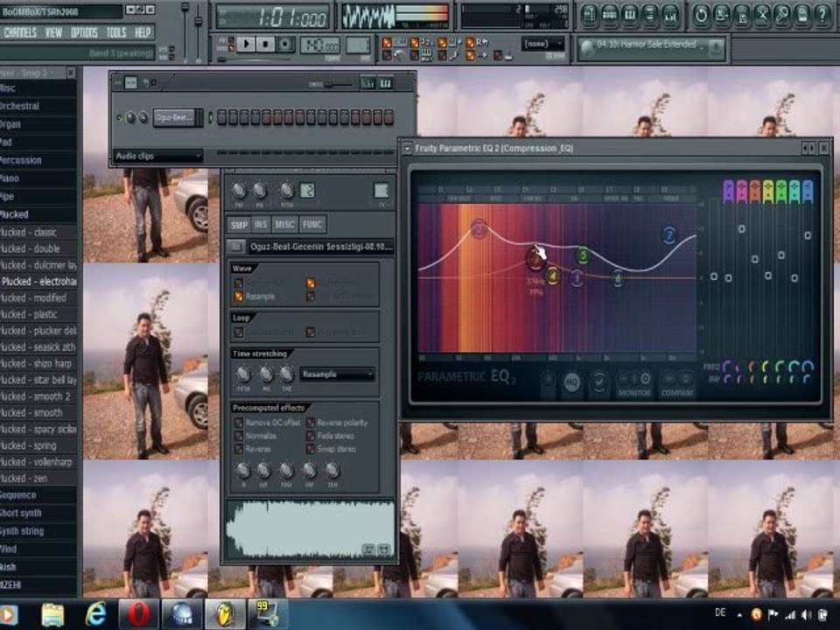Select 'Plucked - electroharp' preset
840x630 pixels.
point(38,281)
